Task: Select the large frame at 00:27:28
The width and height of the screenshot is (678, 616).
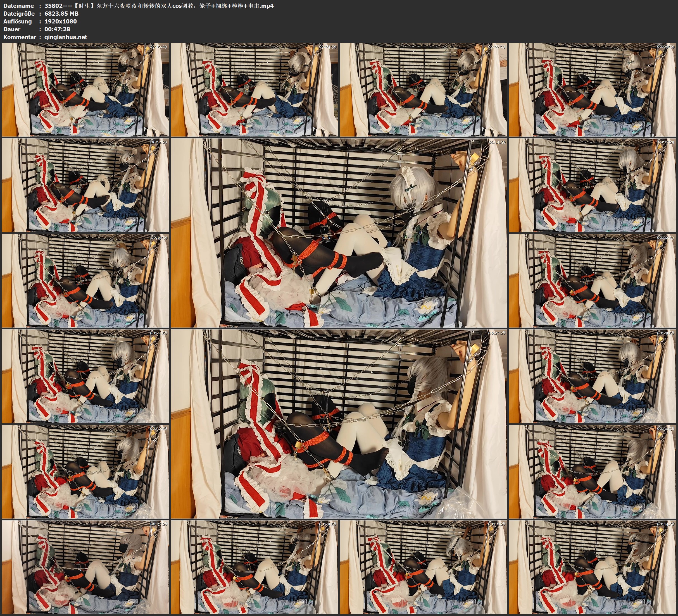Action: [x=339, y=424]
